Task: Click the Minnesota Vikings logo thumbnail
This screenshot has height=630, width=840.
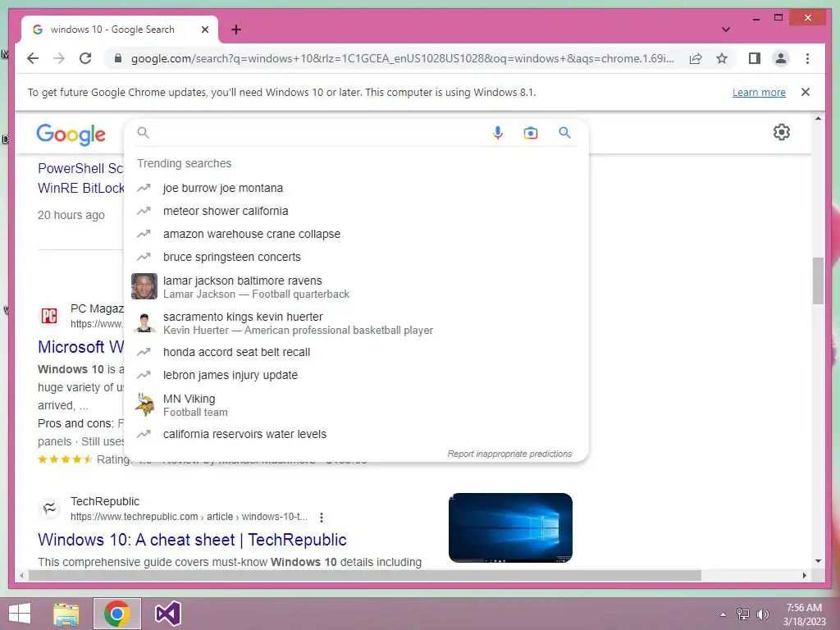Action: (x=144, y=405)
